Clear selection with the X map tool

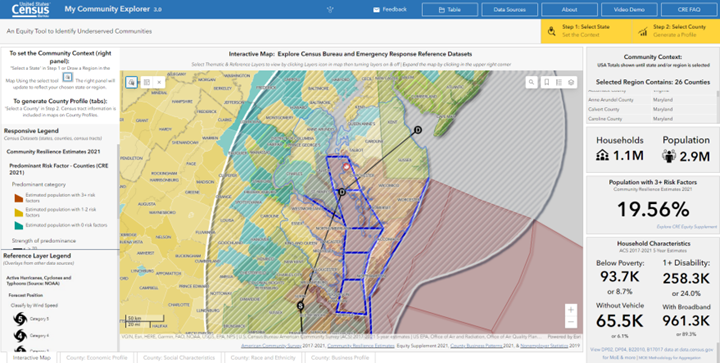tap(159, 82)
